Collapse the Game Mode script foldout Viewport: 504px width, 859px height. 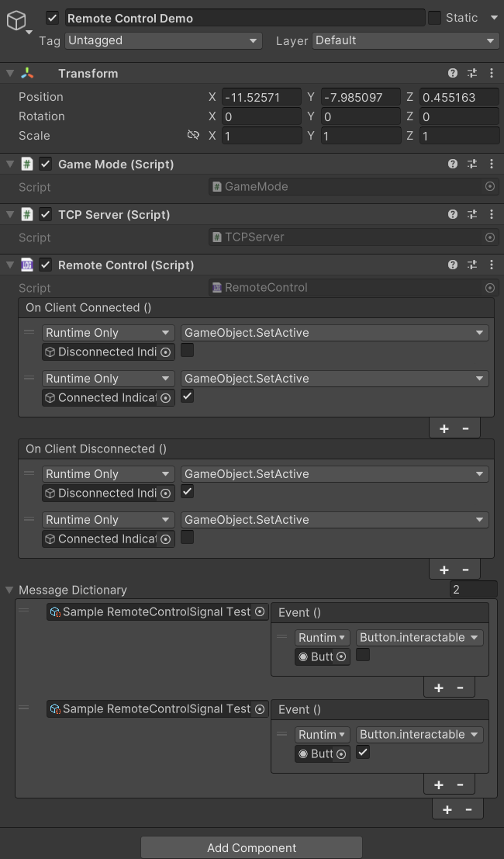[10, 164]
